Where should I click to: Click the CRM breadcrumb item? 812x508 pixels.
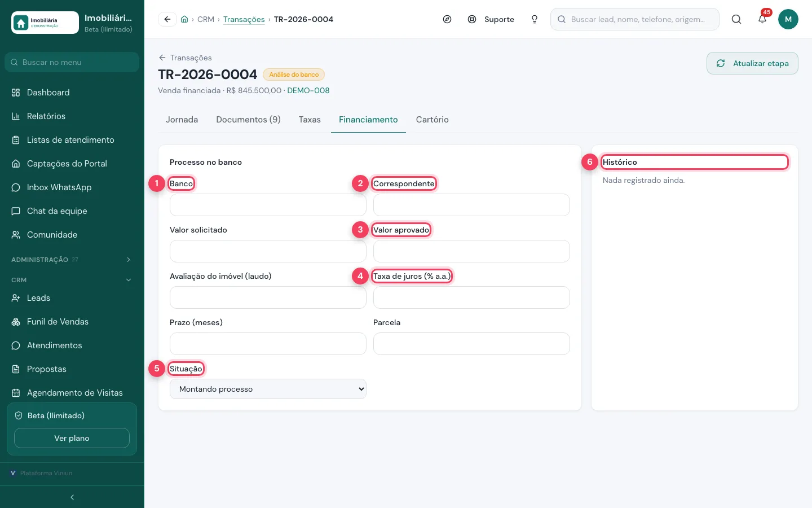206,19
